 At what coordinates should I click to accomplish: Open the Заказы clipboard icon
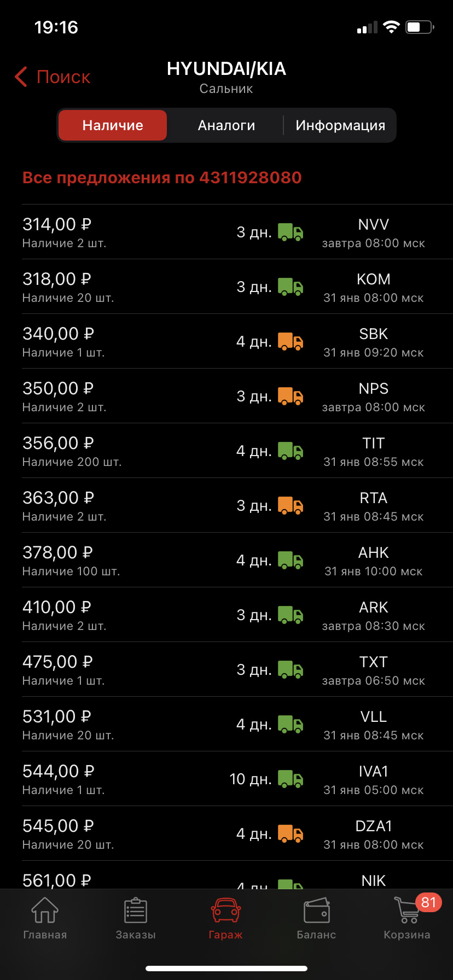pyautogui.click(x=136, y=911)
